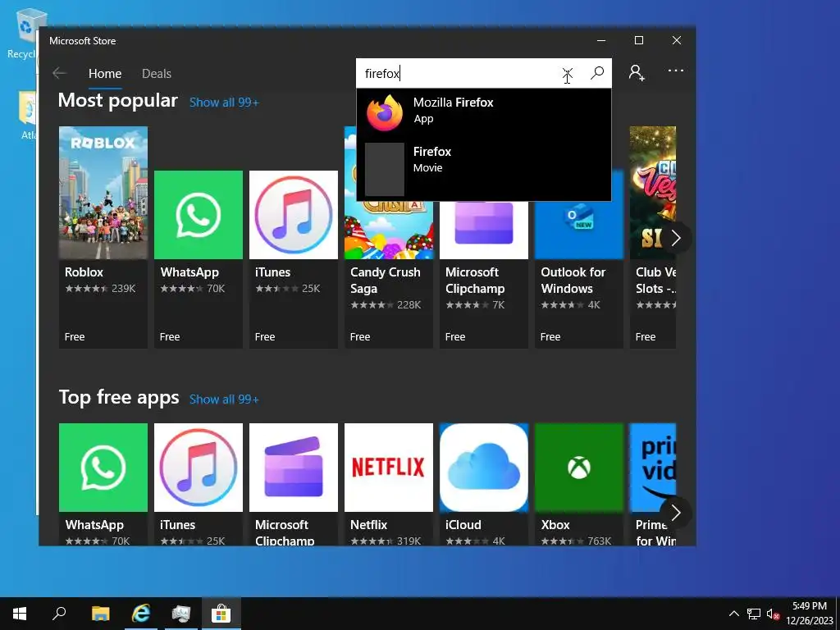Open the iTunes icon in Top free apps

click(x=199, y=468)
